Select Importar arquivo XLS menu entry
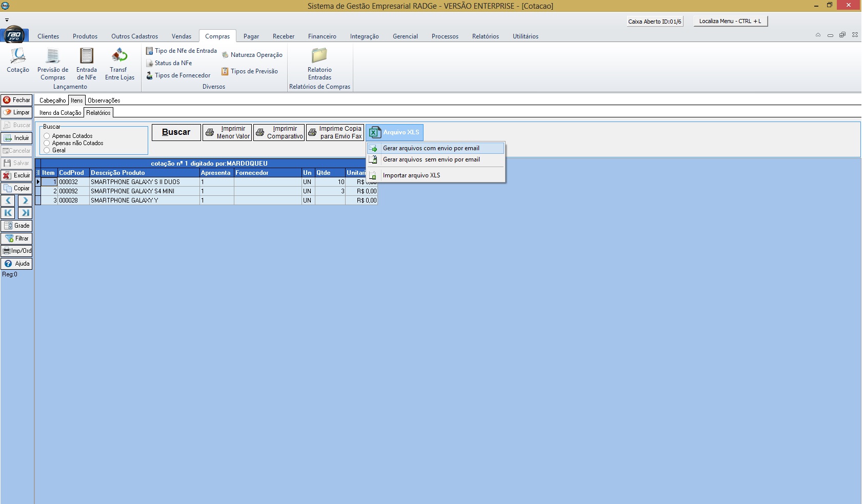 pyautogui.click(x=411, y=175)
